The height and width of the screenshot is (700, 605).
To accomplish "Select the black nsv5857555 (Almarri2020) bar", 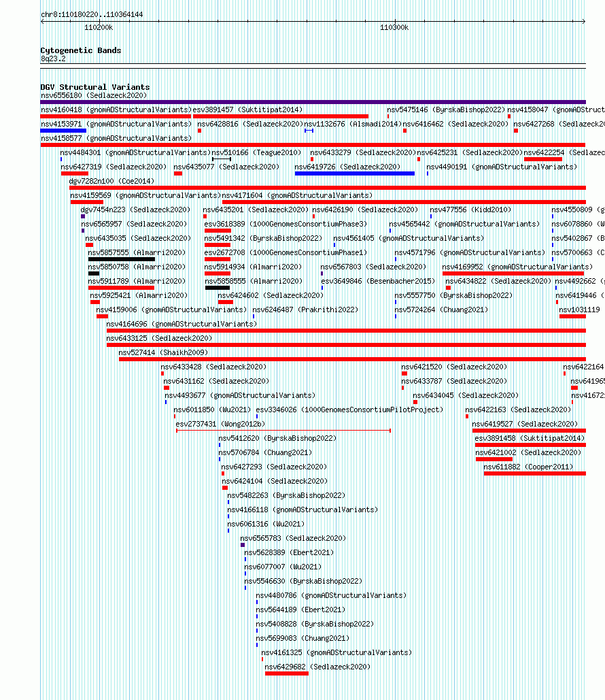I will [x=122, y=259].
